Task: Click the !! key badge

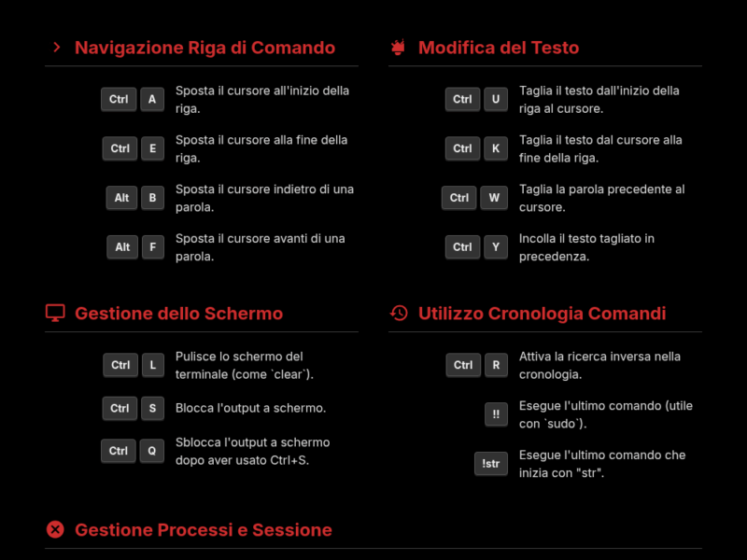Action: (496, 414)
